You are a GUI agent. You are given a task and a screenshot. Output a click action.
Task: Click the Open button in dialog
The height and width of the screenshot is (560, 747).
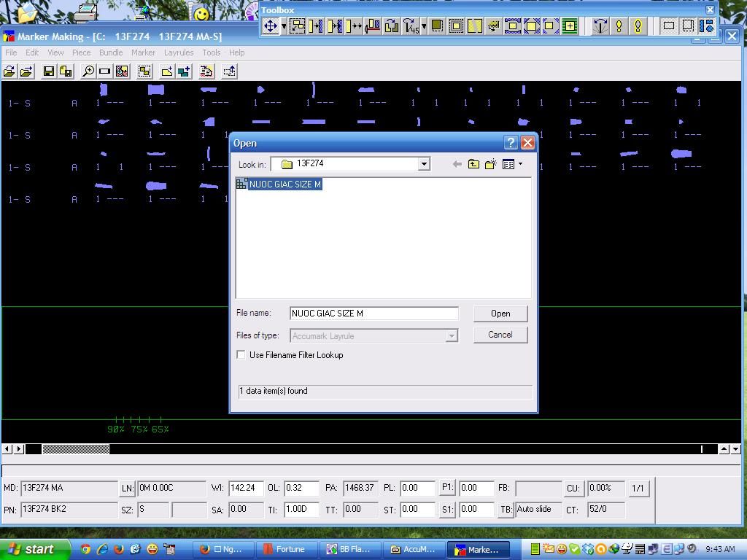[x=500, y=314]
